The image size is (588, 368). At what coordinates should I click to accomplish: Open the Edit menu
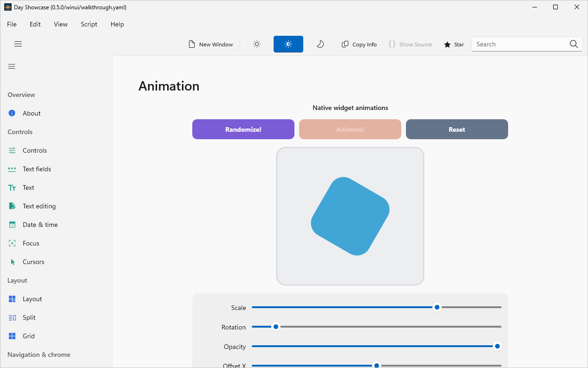35,24
